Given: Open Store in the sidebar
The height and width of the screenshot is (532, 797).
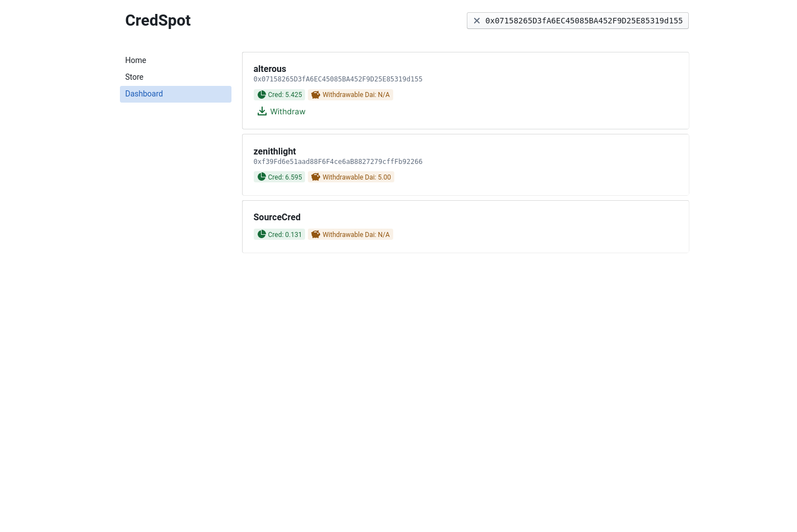Looking at the screenshot, I should 176,77.
